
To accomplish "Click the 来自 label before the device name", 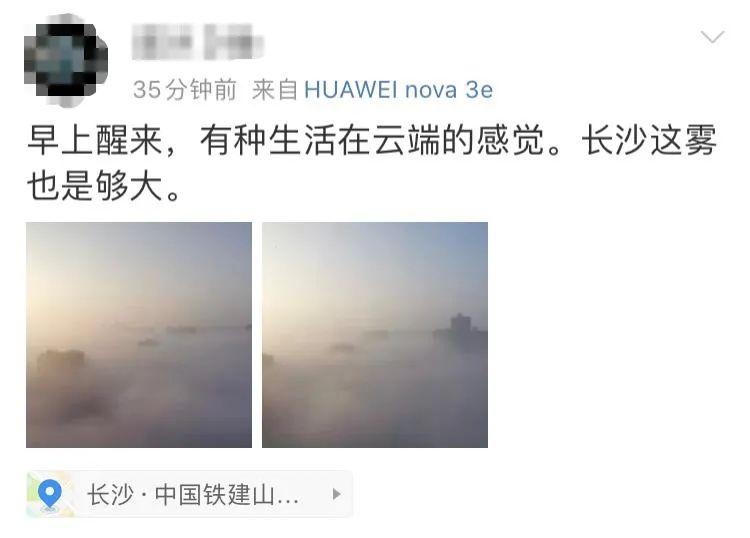I will [x=275, y=90].
